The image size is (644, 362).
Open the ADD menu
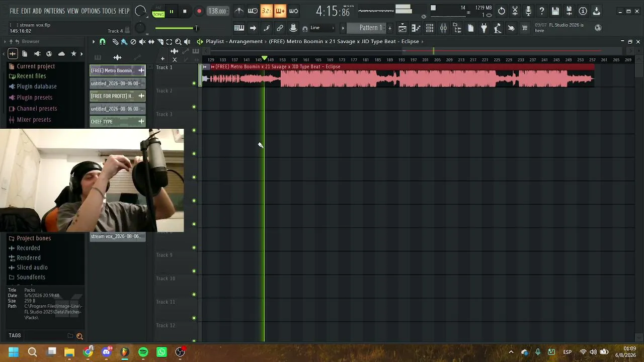click(x=37, y=11)
